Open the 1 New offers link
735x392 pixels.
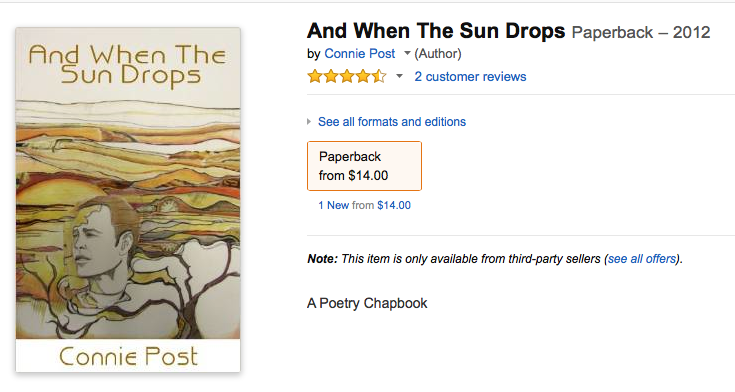coord(333,205)
